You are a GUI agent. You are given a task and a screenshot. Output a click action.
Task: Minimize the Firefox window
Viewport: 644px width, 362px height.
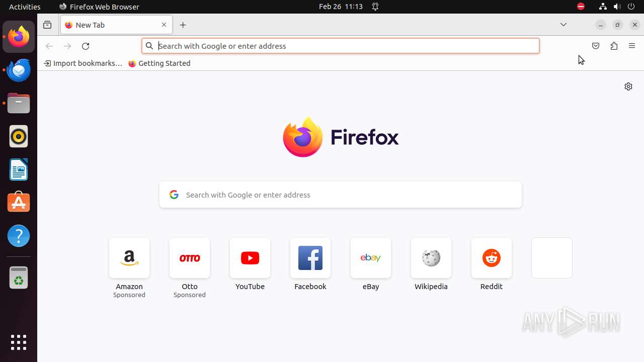tap(601, 25)
